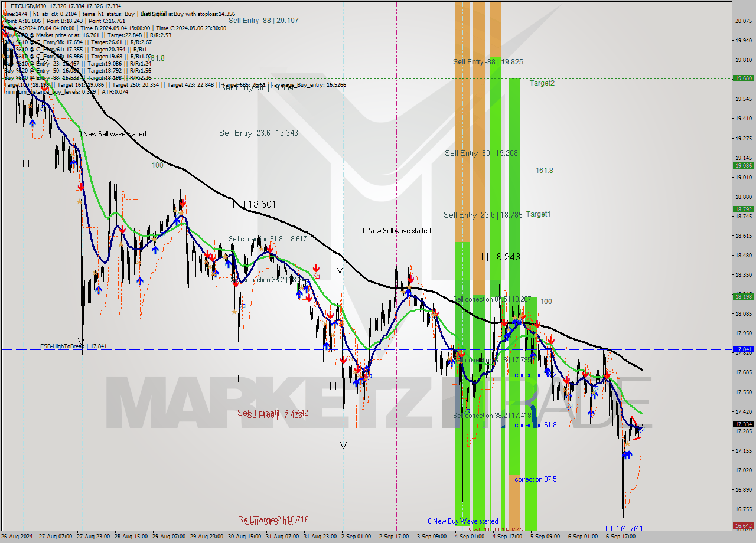Select the green 19.680 price tag
Image resolution: width=756 pixels, height=543 pixels.
click(x=743, y=78)
